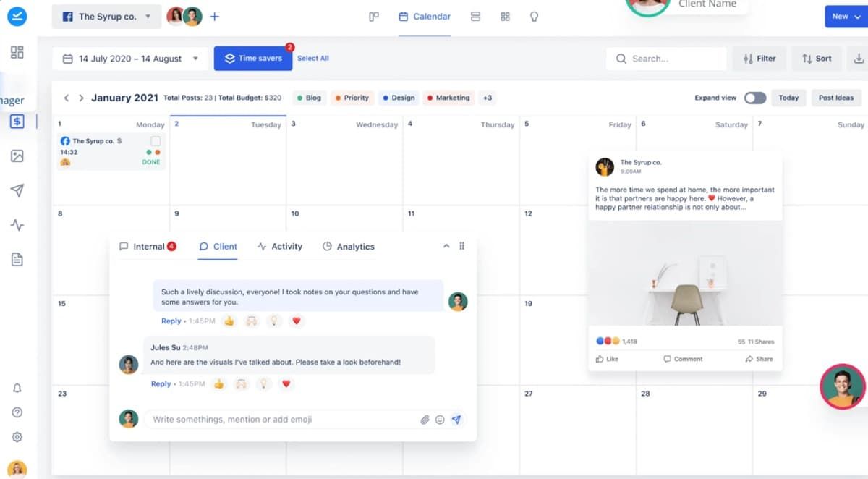
Task: Collapse the comments panel with the chevron
Action: (446, 247)
